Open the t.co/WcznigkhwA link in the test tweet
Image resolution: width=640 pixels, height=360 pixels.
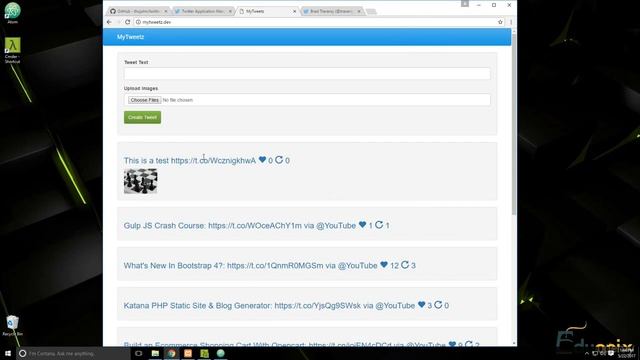pos(213,160)
